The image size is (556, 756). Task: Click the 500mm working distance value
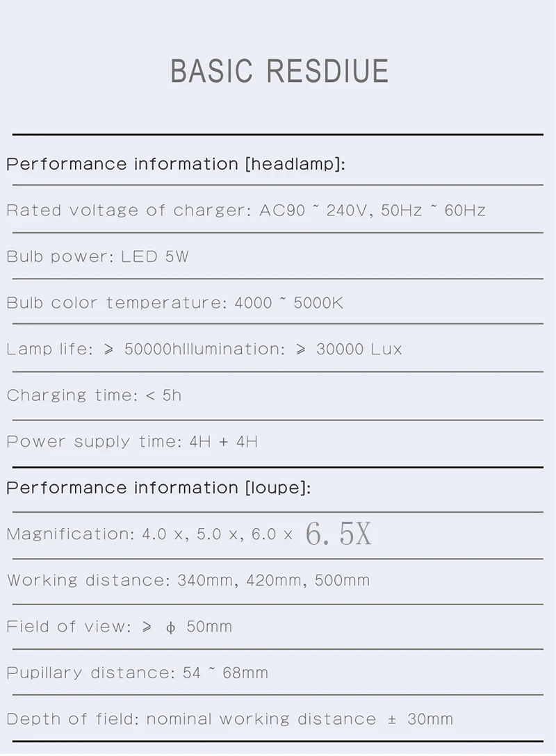(x=342, y=581)
